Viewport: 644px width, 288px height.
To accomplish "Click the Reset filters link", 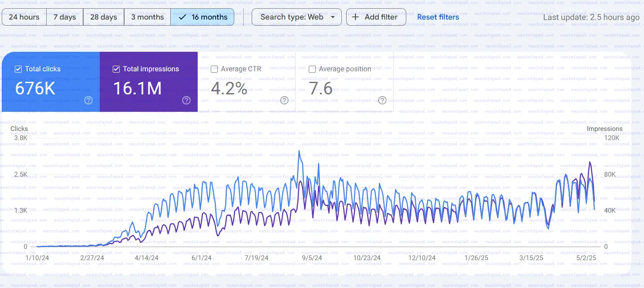I will (438, 17).
